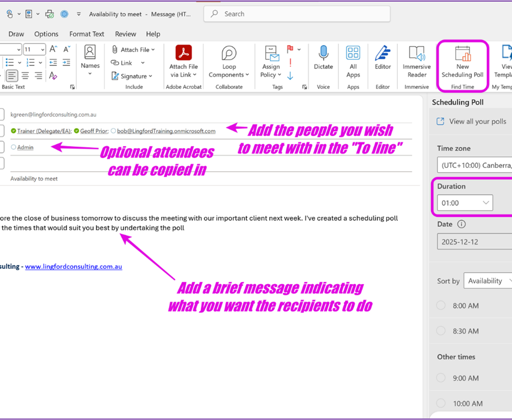Click the New Scheduling Poll icon

[462, 54]
